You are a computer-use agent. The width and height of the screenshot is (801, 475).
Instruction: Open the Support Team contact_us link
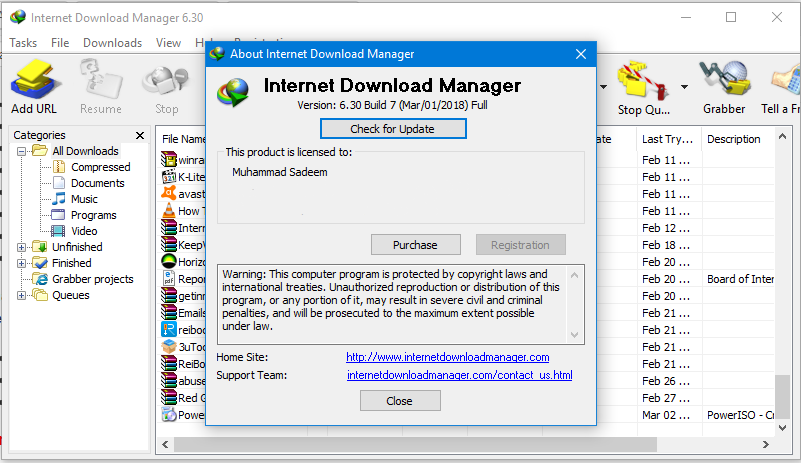pos(459,375)
